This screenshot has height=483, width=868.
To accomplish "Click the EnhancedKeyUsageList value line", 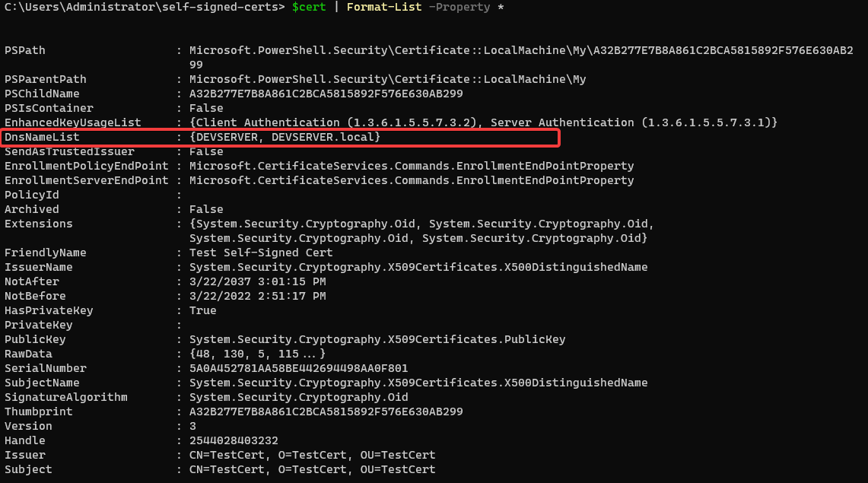I will [483, 122].
